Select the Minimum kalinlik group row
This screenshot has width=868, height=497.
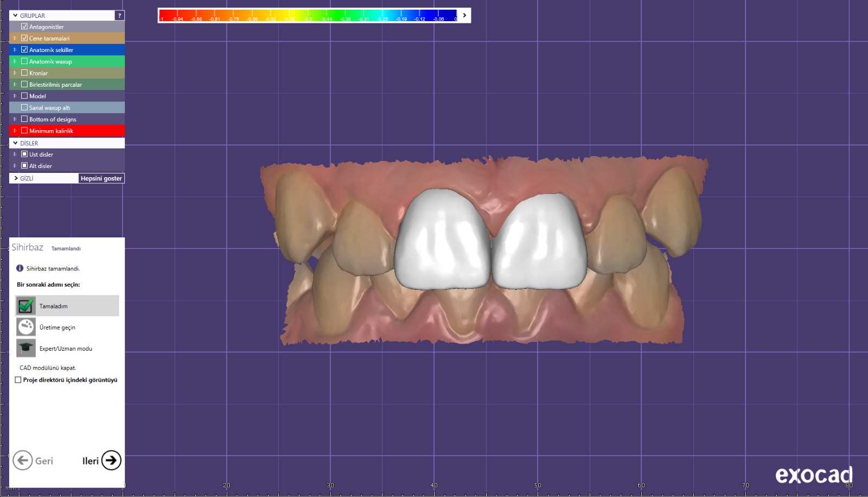tap(71, 131)
